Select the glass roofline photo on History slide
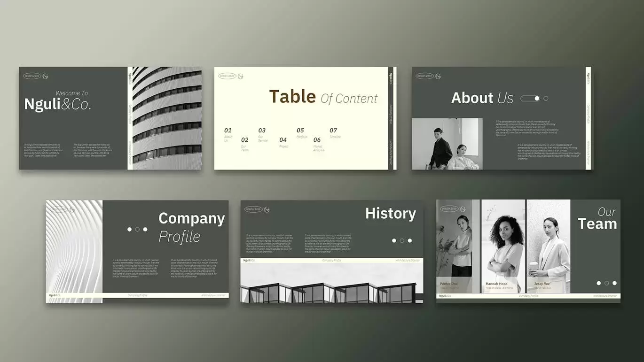Image resolution: width=644 pixels, height=362 pixels. click(x=332, y=283)
